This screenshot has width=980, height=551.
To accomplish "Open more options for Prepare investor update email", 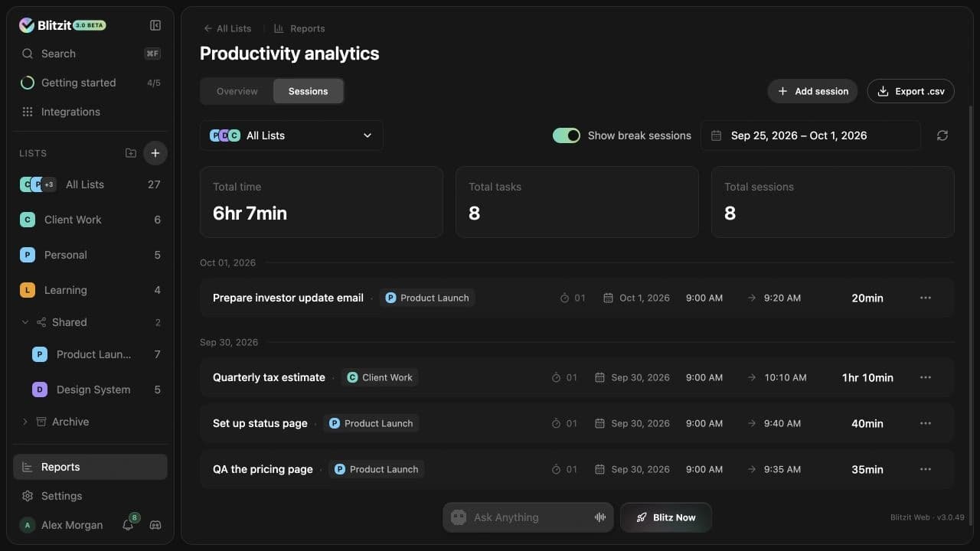I will pyautogui.click(x=926, y=298).
